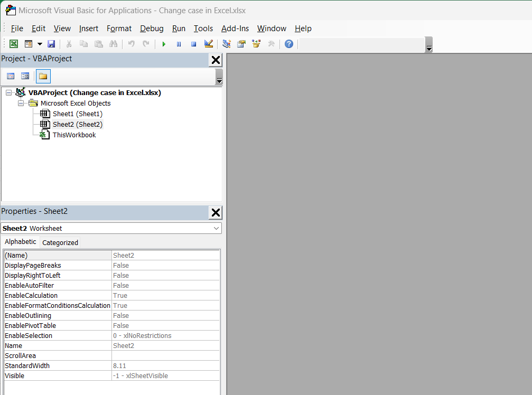The height and width of the screenshot is (395, 532).
Task: Click the Paste clipboard icon
Action: tap(98, 44)
